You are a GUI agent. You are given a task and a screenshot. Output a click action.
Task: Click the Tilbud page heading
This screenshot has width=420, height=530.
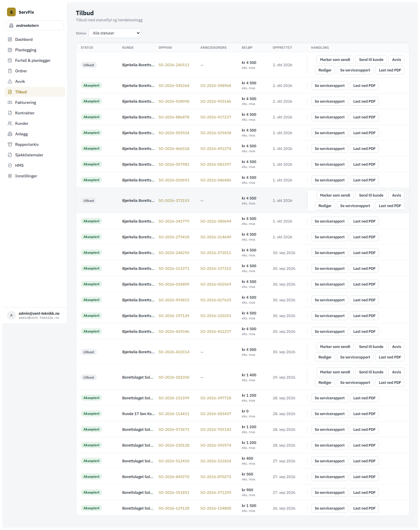click(85, 13)
